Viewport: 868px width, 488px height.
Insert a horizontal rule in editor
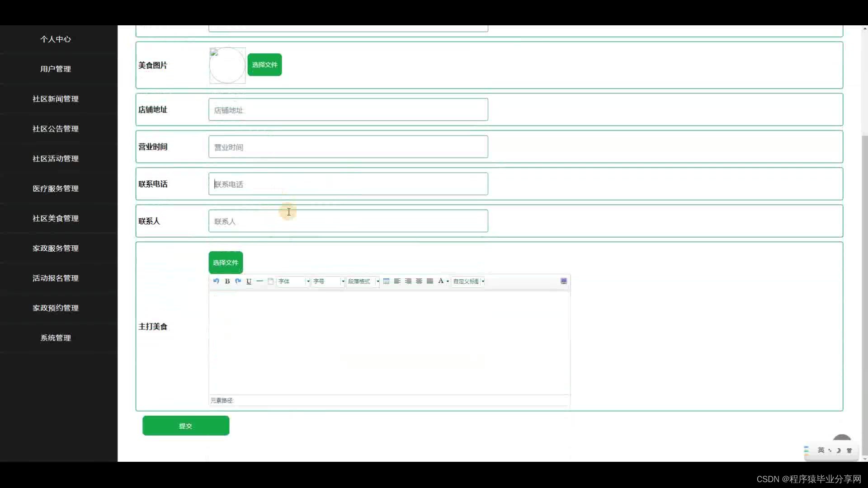pos(259,281)
